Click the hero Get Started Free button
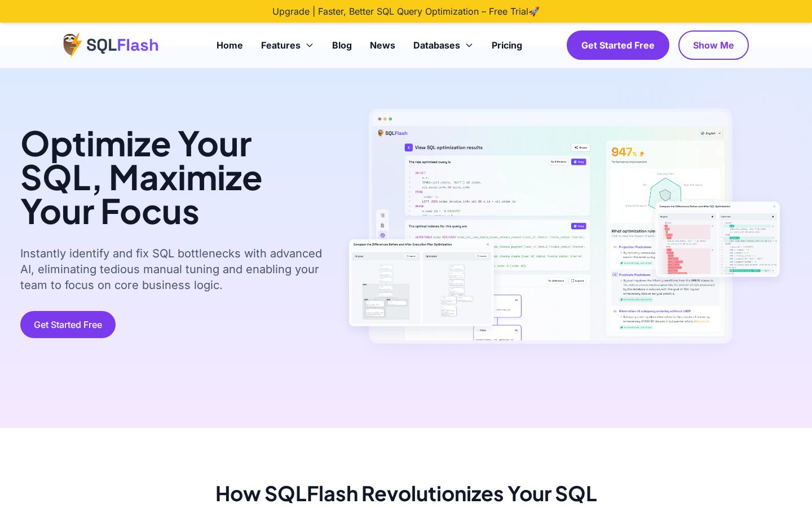Screen dimensions: 812x508 [68, 325]
